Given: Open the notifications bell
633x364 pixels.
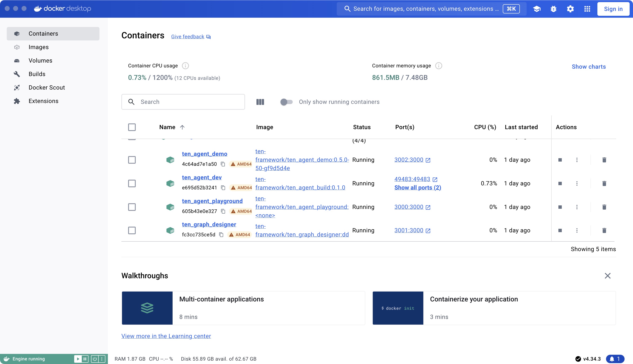Looking at the screenshot, I should (x=615, y=359).
